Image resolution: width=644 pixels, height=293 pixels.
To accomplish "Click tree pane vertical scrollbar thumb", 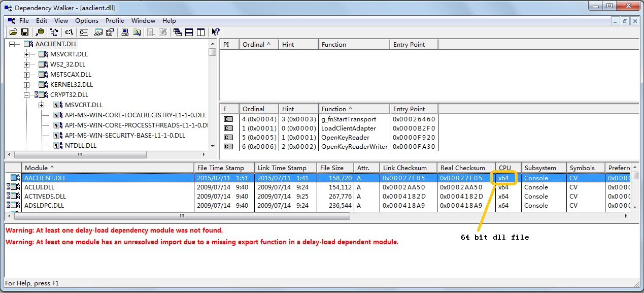I will pyautogui.click(x=213, y=52).
